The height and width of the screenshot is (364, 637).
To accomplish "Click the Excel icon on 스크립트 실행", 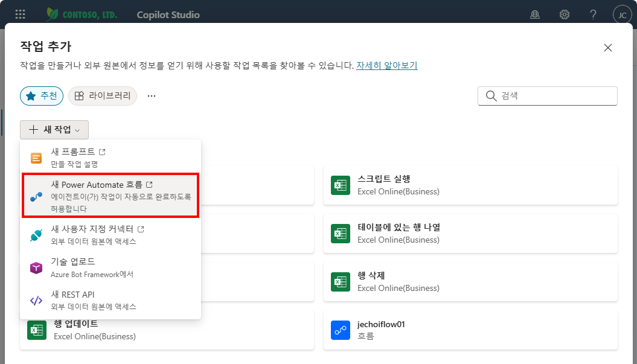I will [x=341, y=185].
